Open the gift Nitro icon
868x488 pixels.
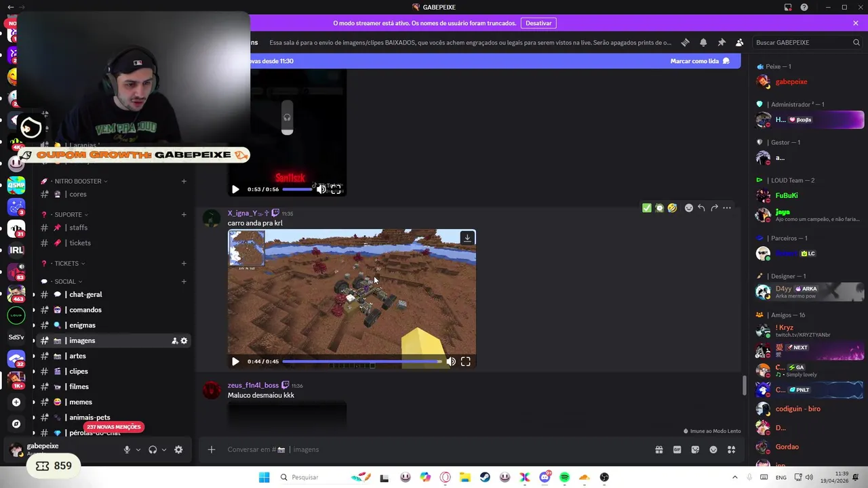[658, 449]
